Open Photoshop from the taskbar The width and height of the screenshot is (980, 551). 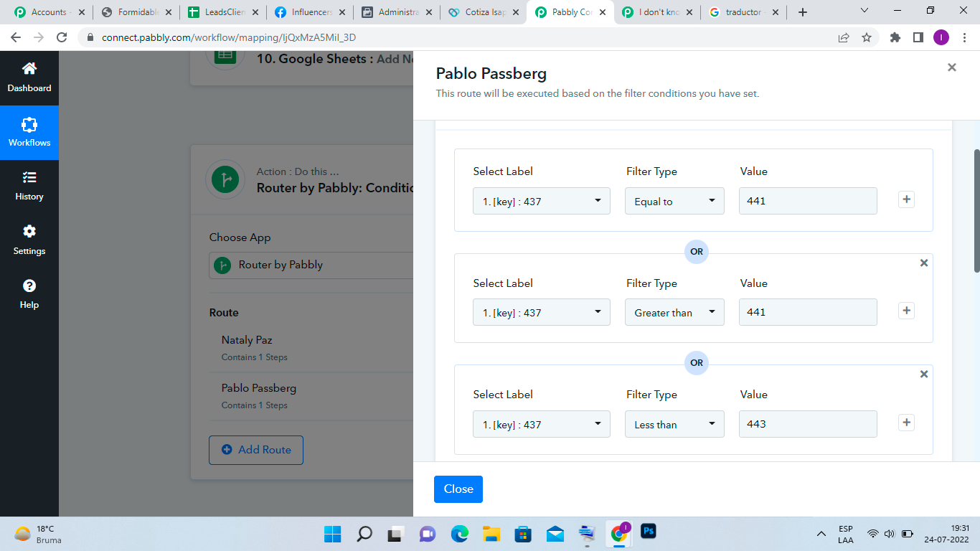[x=649, y=532]
